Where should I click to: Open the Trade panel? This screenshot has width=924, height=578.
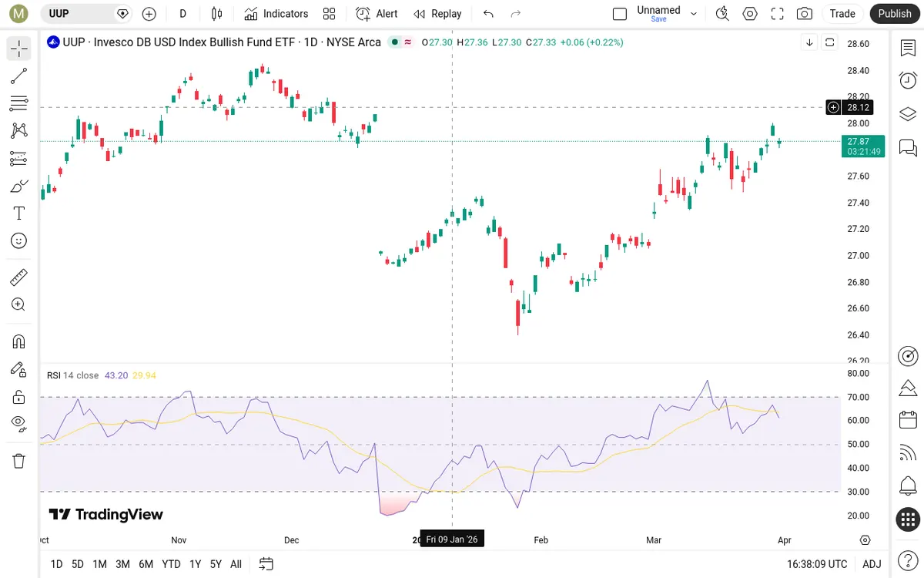coord(842,14)
